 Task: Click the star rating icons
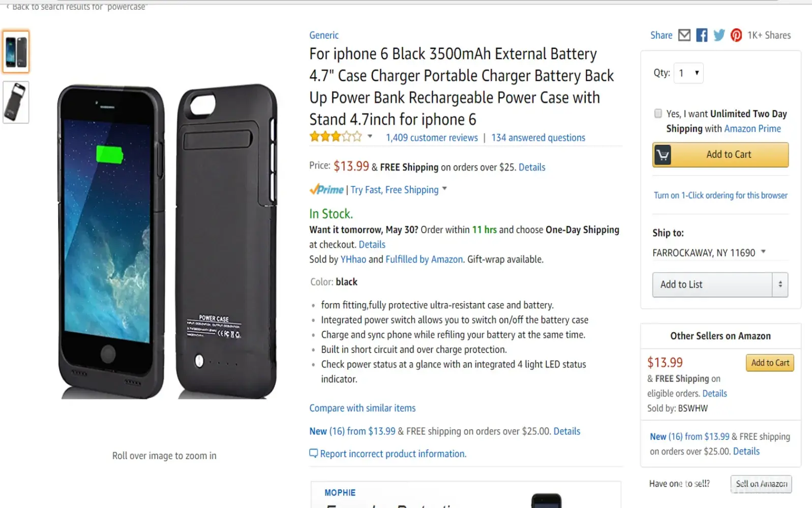[x=336, y=137]
